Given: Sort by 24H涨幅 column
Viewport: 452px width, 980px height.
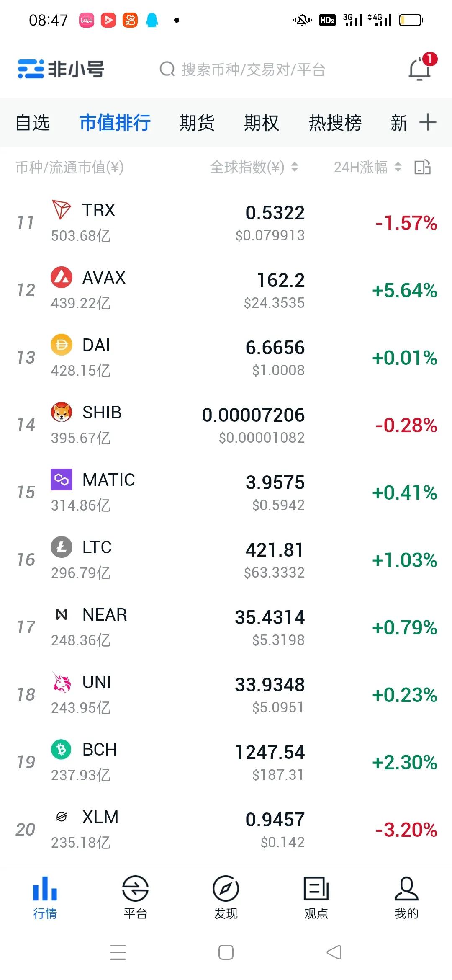Looking at the screenshot, I should 368,167.
